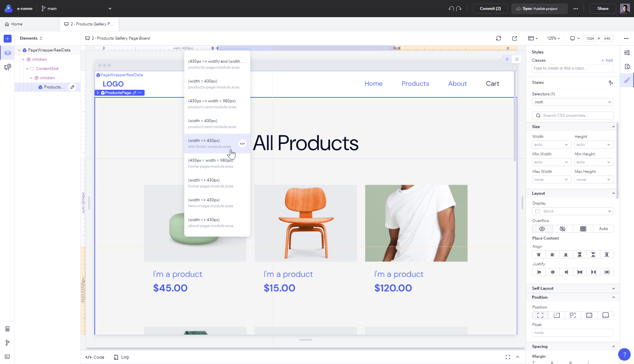
Task: Click the play interaction mode icon
Action: (x=507, y=59)
